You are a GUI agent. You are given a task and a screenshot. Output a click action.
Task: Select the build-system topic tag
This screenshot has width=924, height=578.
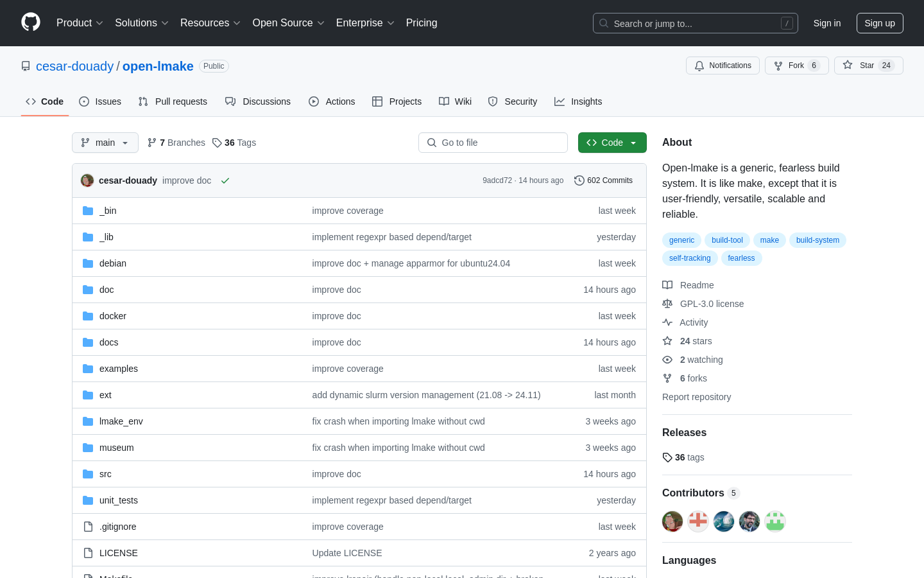[817, 240]
